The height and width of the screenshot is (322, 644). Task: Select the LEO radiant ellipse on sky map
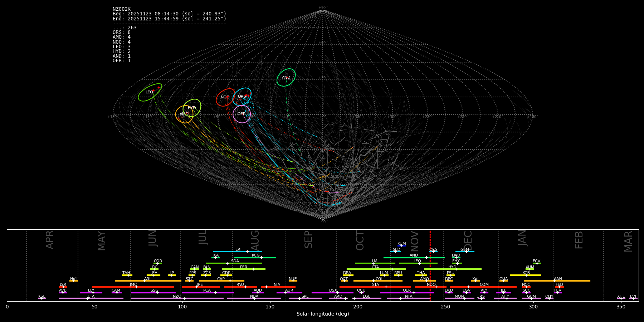point(150,92)
